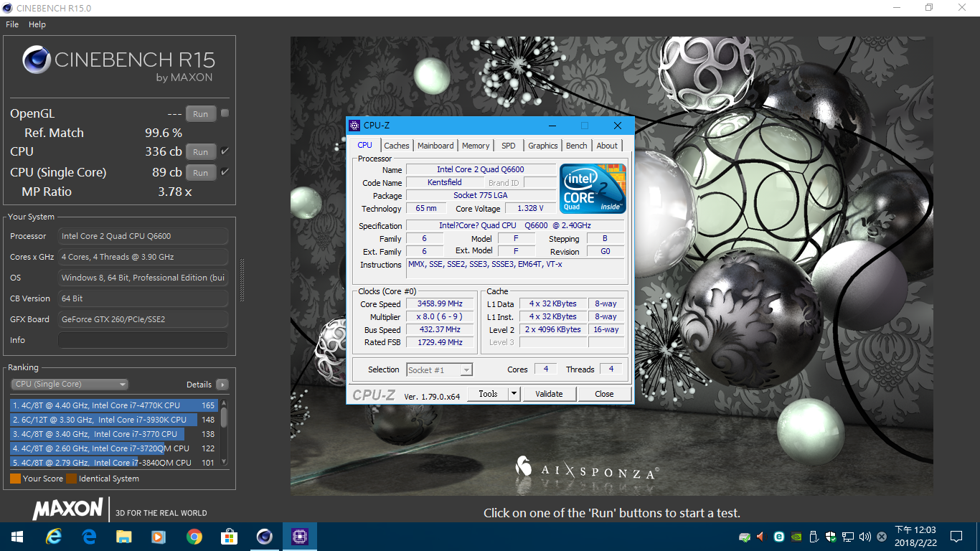980x551 pixels.
Task: Click the CPU-Z Close button
Action: pyautogui.click(x=604, y=394)
